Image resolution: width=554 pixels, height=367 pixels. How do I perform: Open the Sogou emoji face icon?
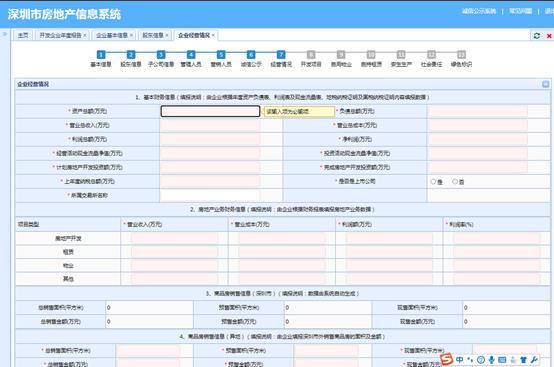481,360
